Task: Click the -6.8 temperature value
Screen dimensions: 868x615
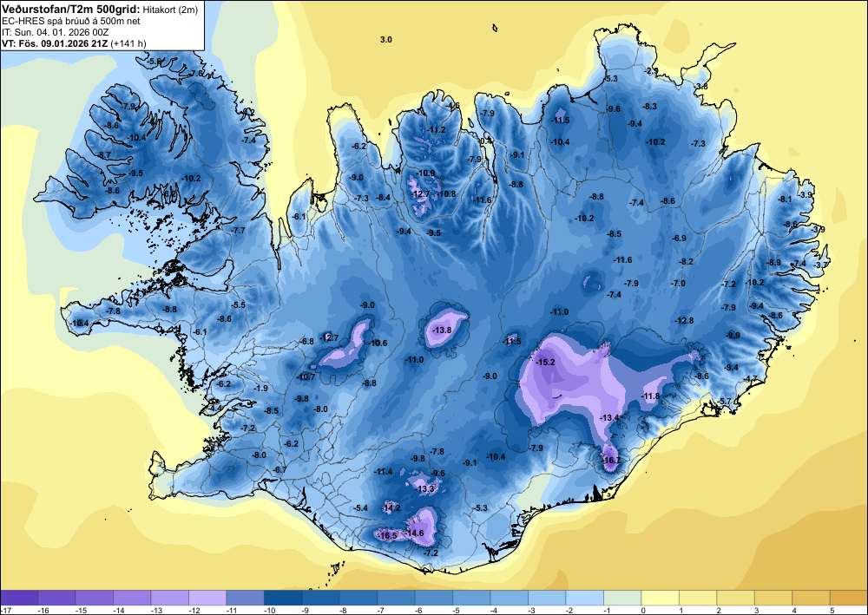Action: click(307, 342)
